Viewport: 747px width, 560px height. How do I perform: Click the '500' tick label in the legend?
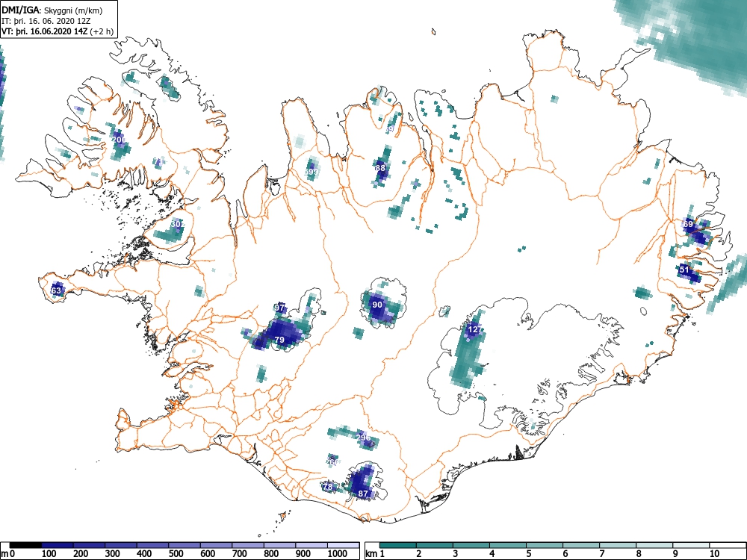point(176,554)
